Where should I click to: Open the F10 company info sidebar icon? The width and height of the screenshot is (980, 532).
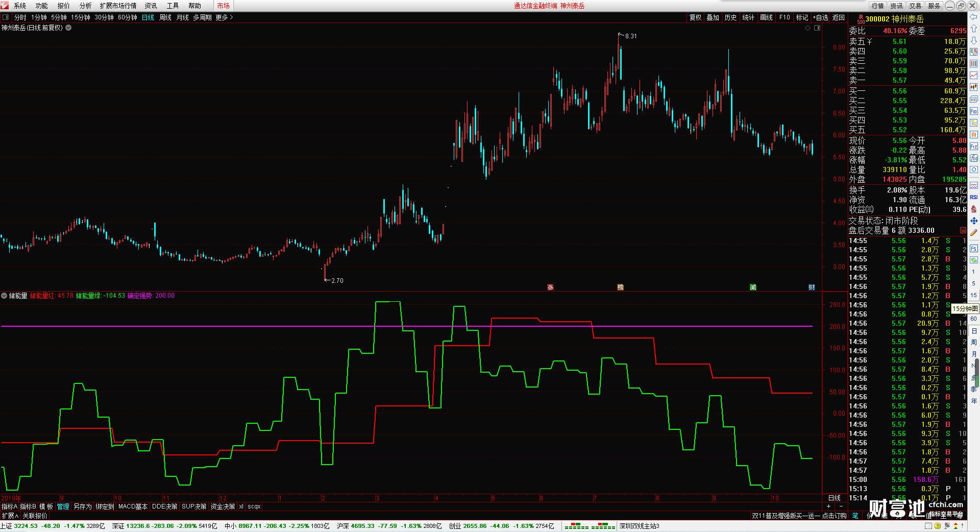point(973,111)
